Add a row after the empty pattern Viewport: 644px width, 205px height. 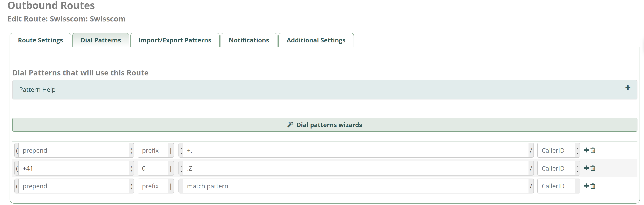586,186
